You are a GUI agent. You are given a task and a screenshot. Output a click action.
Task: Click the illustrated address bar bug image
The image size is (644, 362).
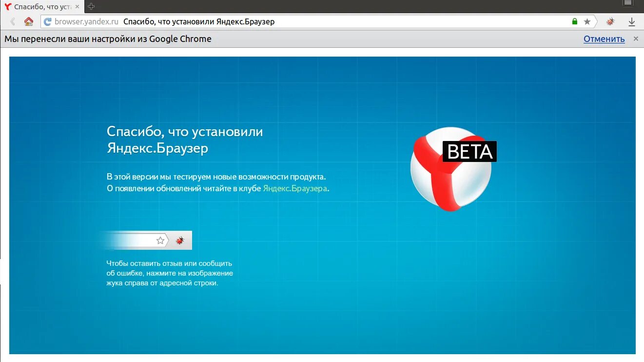(180, 240)
